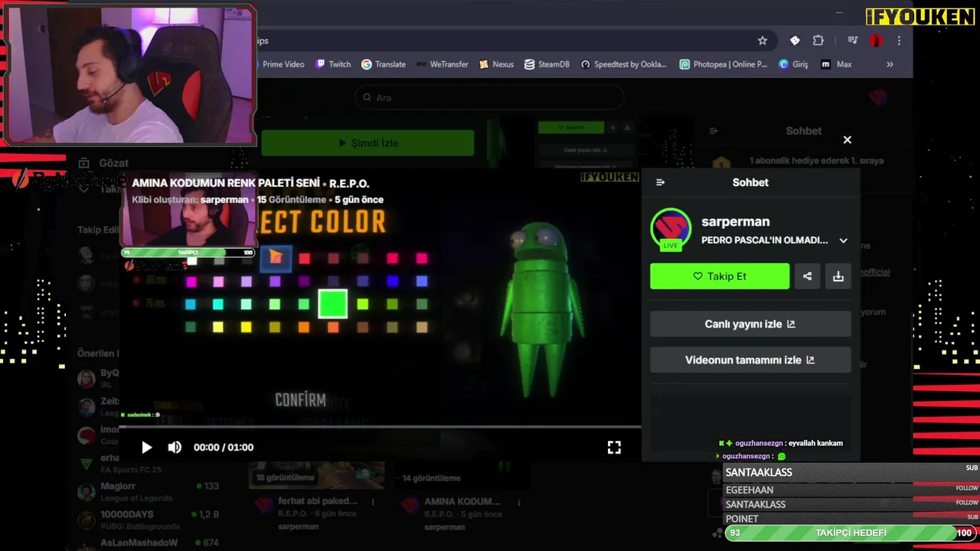Open the Chrome profile avatar
The height and width of the screenshot is (551, 980).
tap(877, 41)
